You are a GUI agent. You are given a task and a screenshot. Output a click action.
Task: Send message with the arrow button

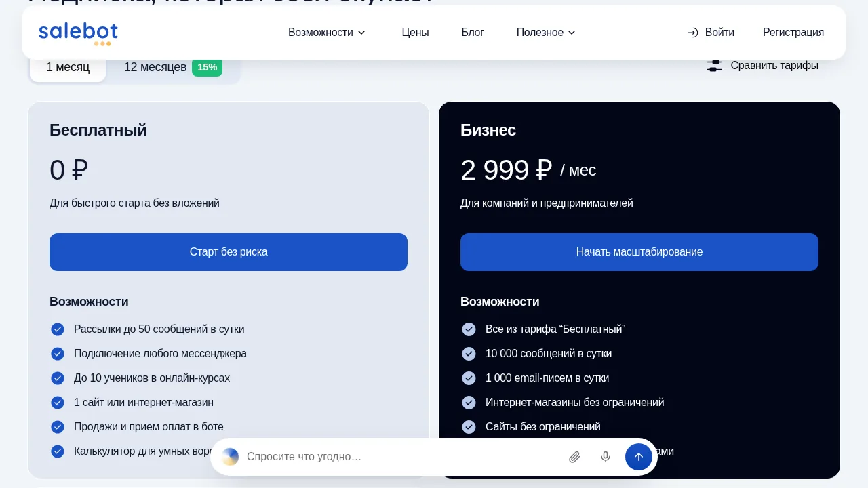639,457
